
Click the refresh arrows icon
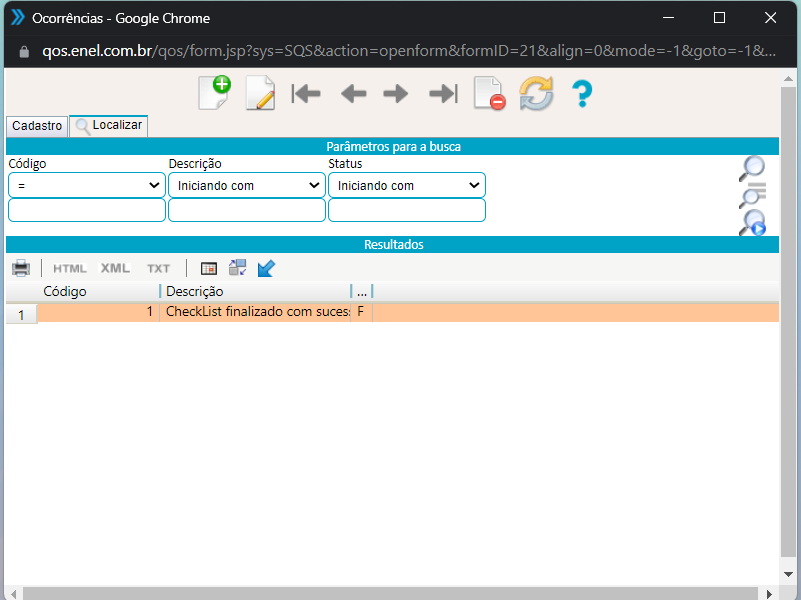point(536,94)
